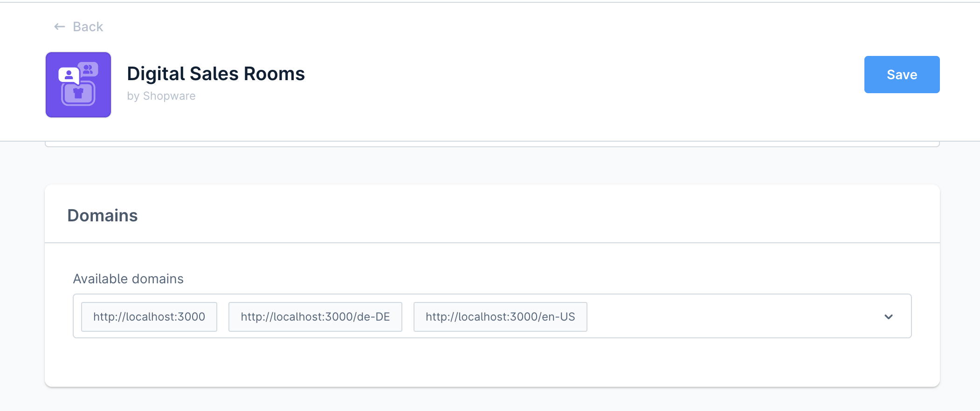The height and width of the screenshot is (411, 980).
Task: Click the Available domains field label
Action: coord(128,279)
